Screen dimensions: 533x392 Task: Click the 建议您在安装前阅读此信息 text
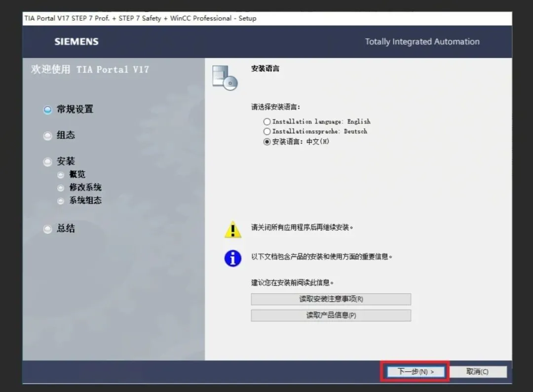click(x=292, y=282)
